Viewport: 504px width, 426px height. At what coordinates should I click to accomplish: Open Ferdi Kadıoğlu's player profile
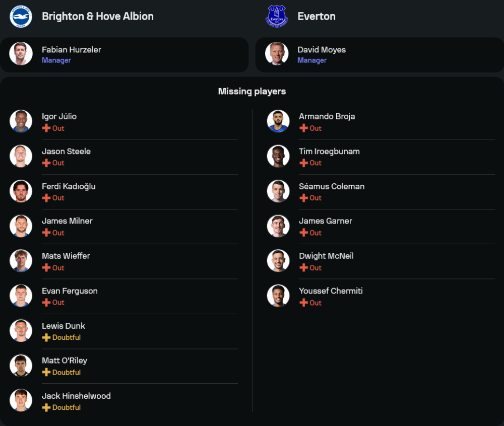tap(69, 186)
